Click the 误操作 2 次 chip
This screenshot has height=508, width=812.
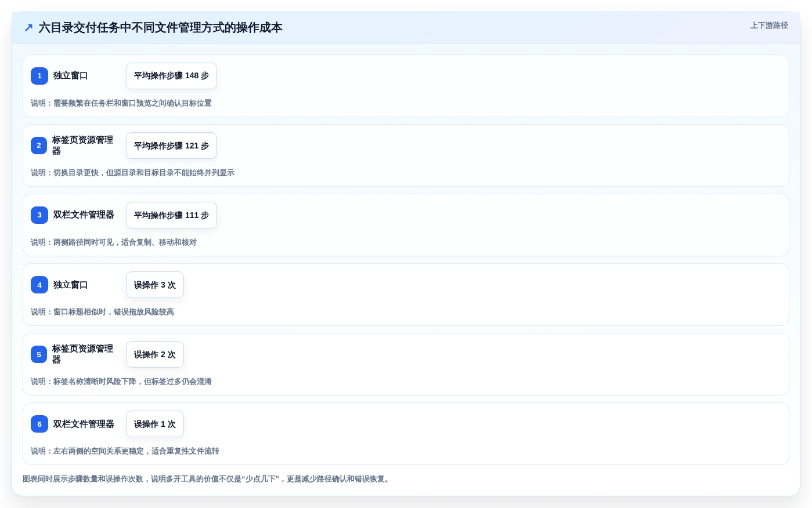(155, 354)
